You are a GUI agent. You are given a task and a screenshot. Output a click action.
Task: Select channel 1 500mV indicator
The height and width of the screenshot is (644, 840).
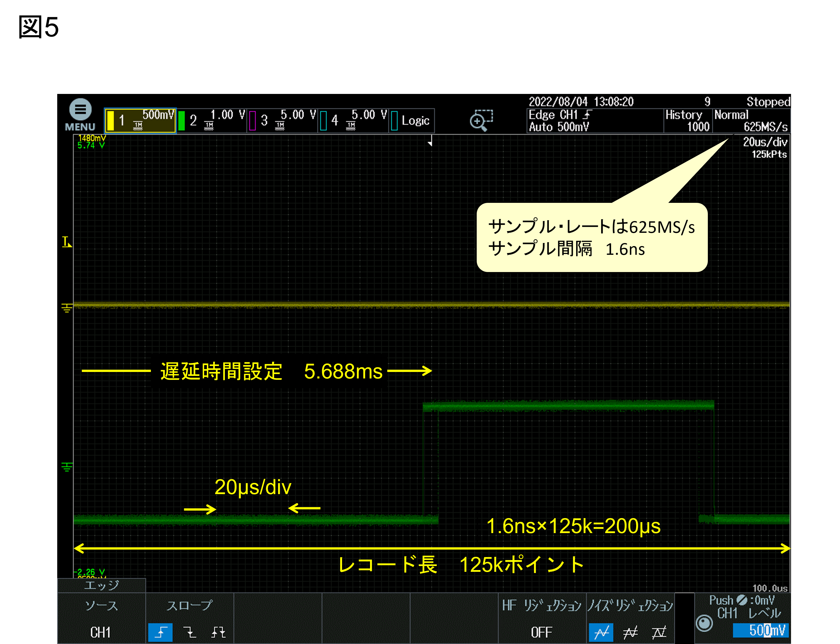pos(140,120)
